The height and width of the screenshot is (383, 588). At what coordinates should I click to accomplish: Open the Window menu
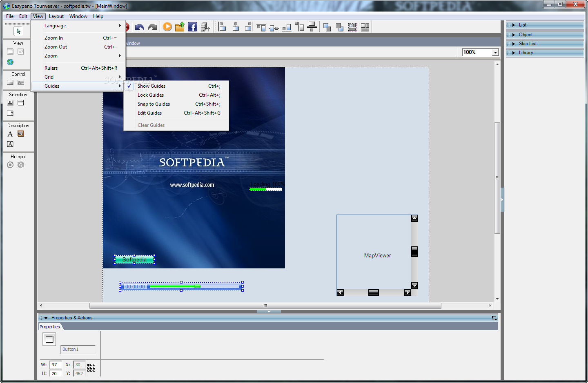click(78, 16)
